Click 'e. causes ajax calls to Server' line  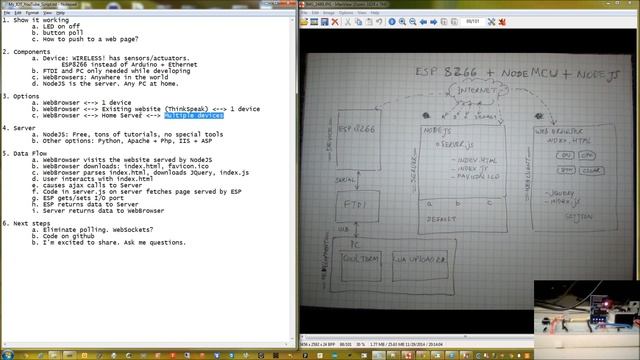click(x=87, y=185)
